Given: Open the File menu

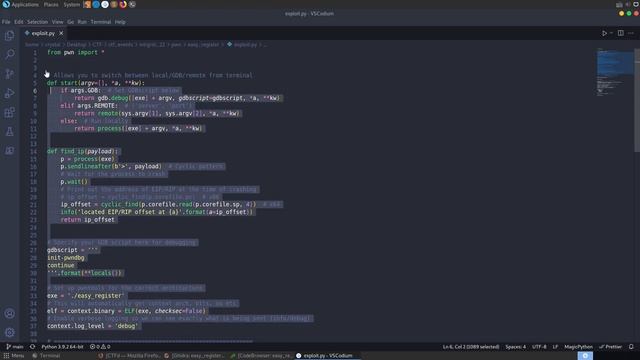Looking at the screenshot, I should pyautogui.click(x=6, y=22).
